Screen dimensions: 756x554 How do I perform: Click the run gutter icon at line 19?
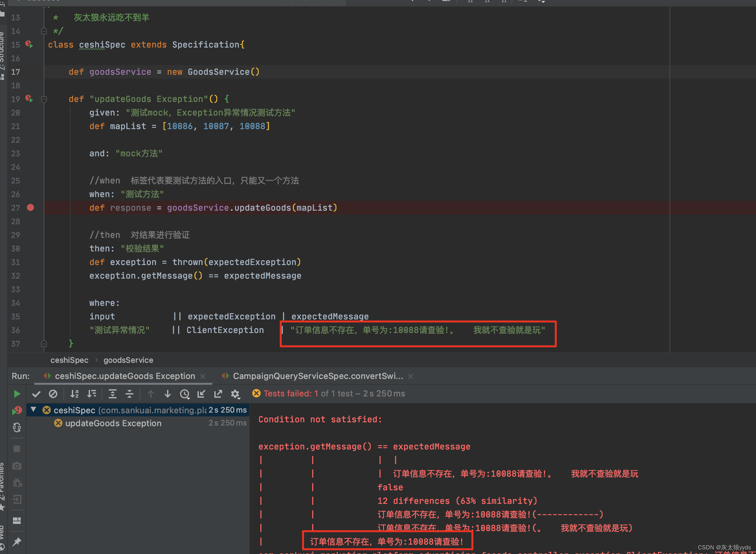[x=29, y=99]
